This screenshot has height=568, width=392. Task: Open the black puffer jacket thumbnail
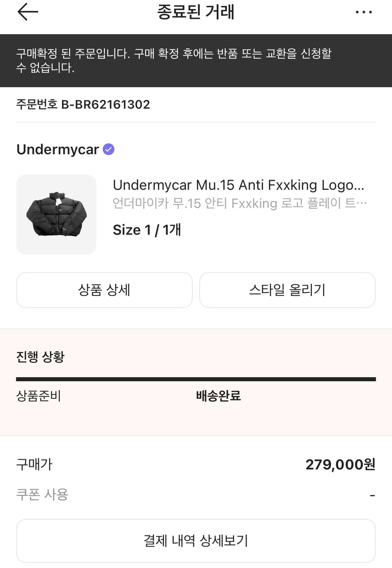(x=56, y=214)
